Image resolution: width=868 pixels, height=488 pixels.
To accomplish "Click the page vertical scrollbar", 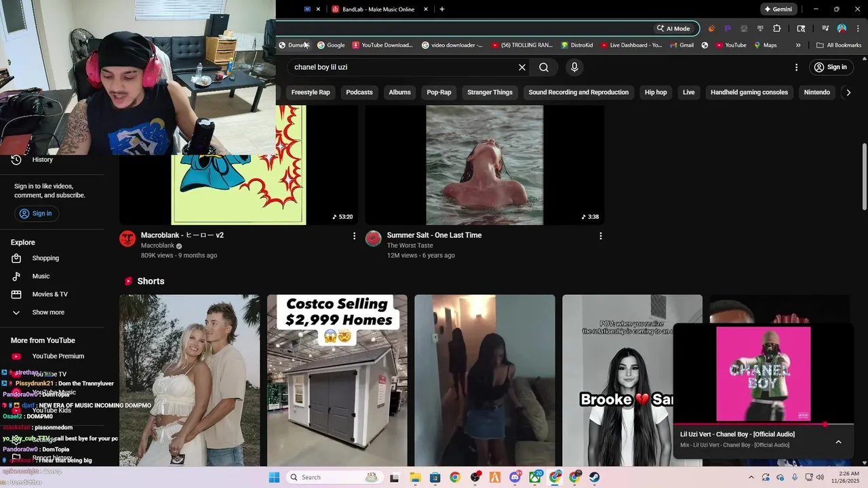I will coord(864,176).
